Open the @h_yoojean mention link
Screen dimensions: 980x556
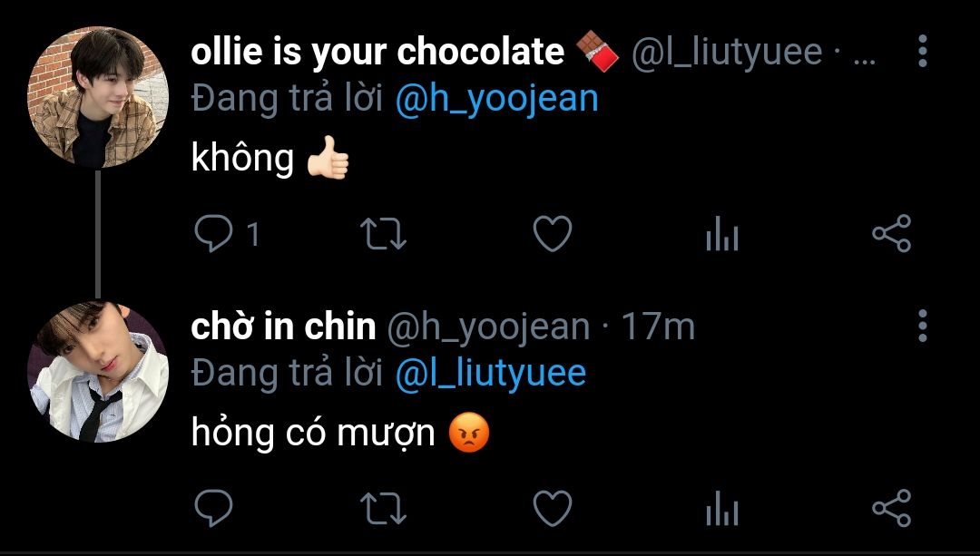[x=497, y=99]
